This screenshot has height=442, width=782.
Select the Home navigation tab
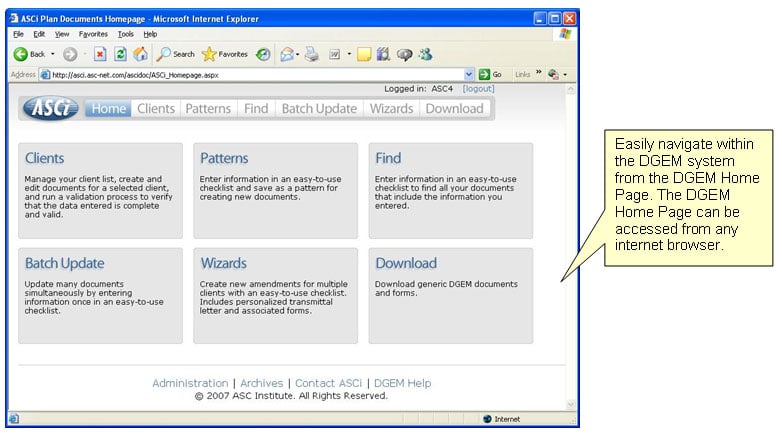(108, 108)
